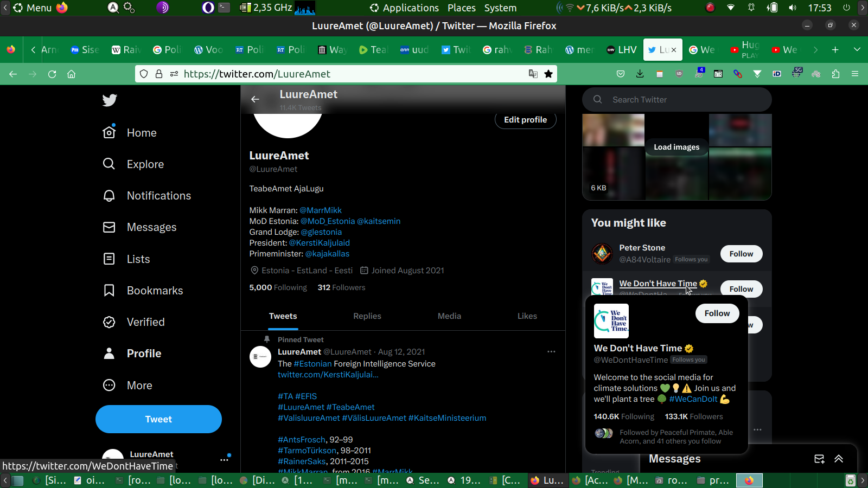Viewport: 868px width, 488px height.
Task: Open the Places menu in top panel
Action: point(462,8)
